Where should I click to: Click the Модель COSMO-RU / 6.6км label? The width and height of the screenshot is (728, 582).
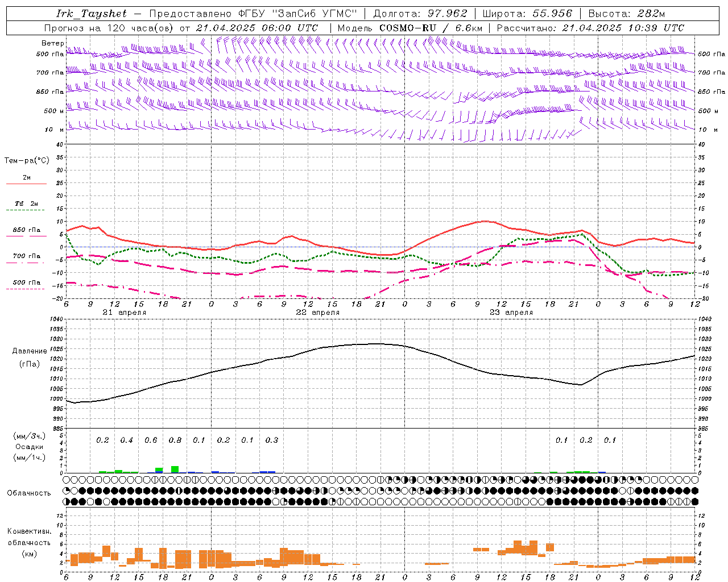click(409, 28)
